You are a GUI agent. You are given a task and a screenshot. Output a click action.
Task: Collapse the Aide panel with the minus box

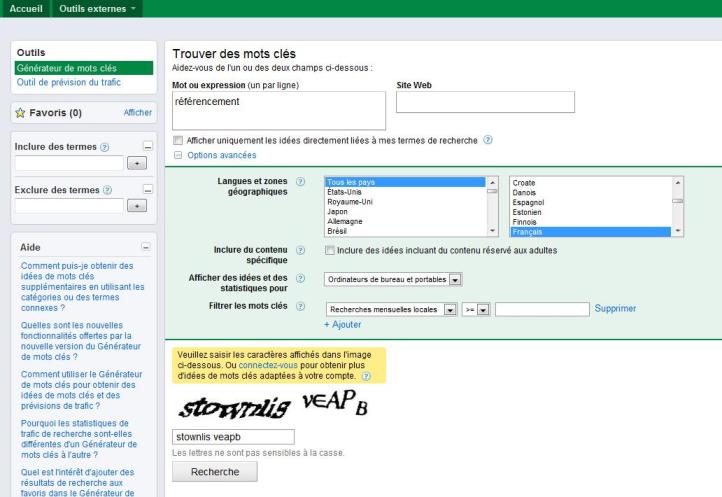[x=146, y=246]
